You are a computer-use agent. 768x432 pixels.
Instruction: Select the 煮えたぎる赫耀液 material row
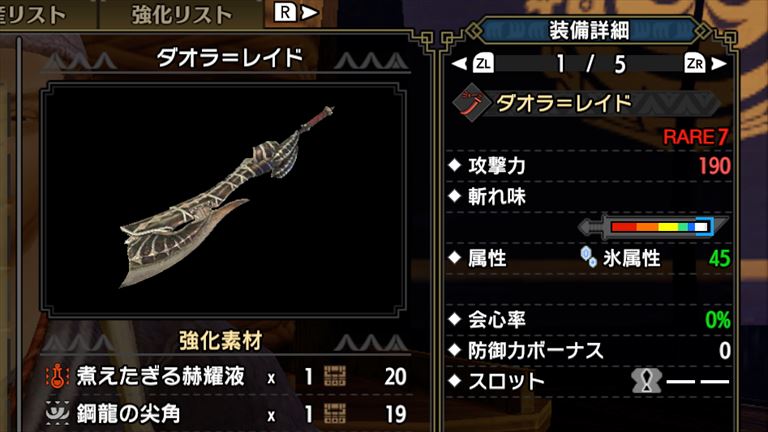click(226, 377)
